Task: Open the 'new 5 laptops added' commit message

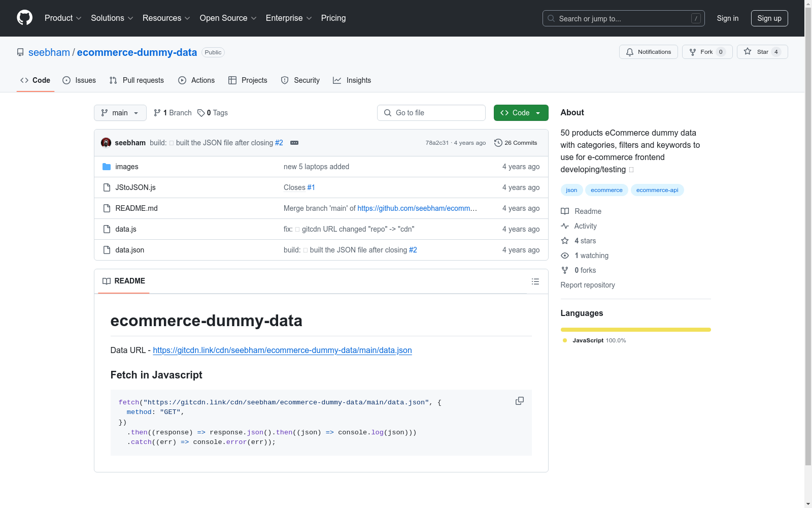Action: 316,167
